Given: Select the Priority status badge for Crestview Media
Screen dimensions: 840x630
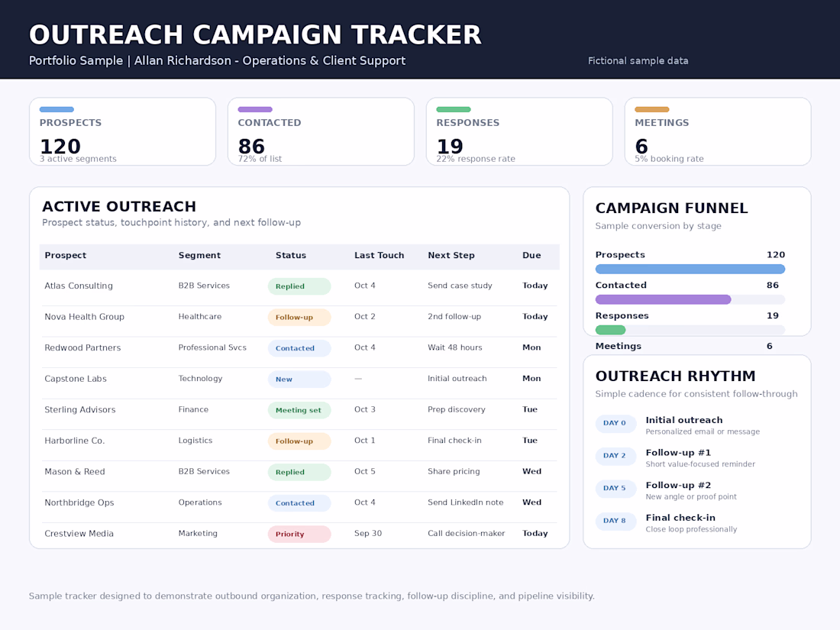Looking at the screenshot, I should point(299,534).
